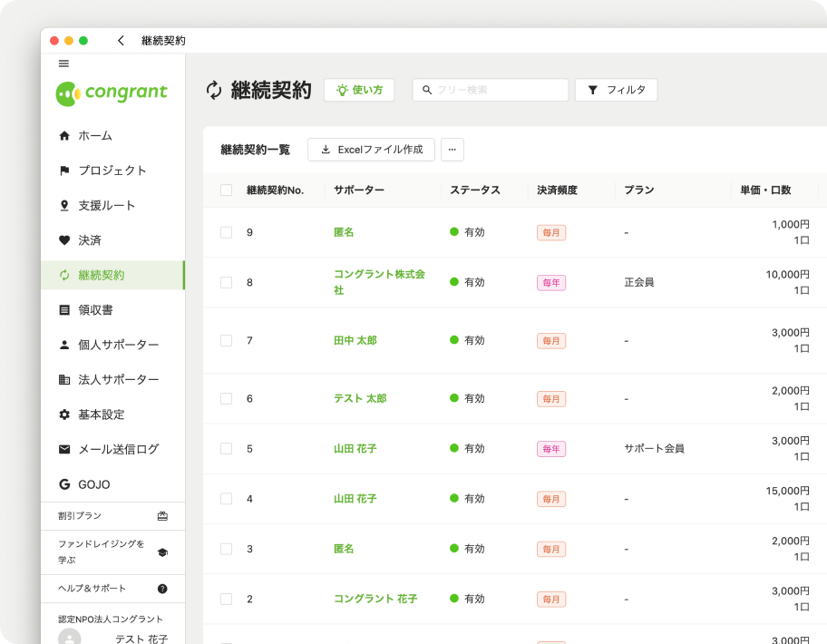The height and width of the screenshot is (644, 827).
Task: Open メール送信ログ in the sidebar
Action: coord(112,449)
